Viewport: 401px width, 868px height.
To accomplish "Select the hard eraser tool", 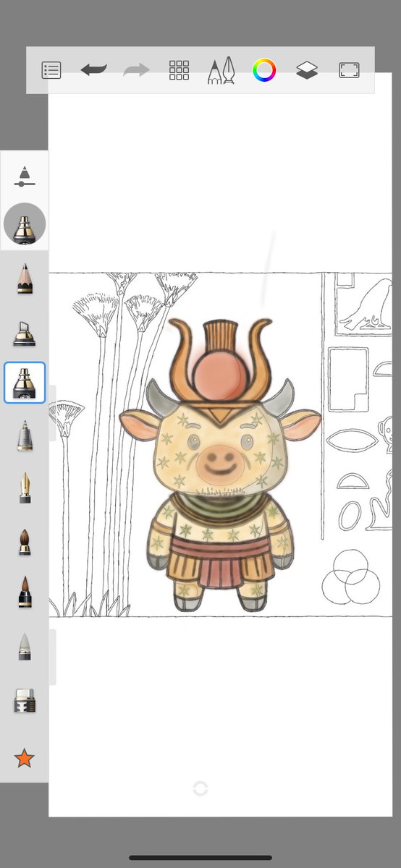I will (25, 701).
